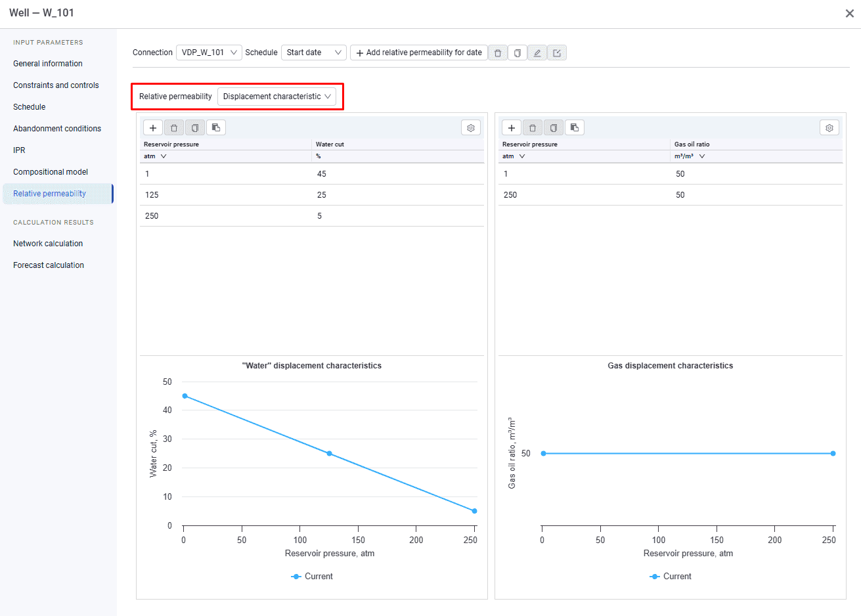Go to the Schedule sidebar section
Screen dimensions: 861x616
point(30,107)
